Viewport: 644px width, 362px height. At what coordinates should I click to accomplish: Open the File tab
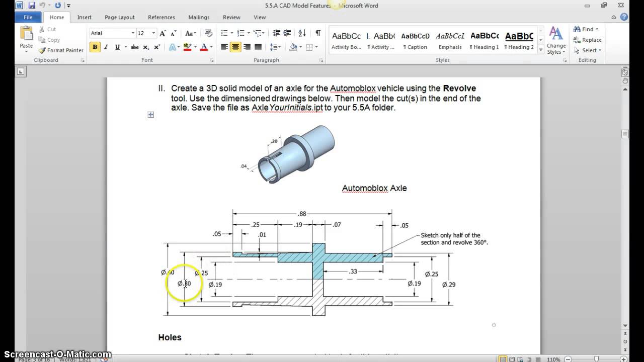click(28, 17)
